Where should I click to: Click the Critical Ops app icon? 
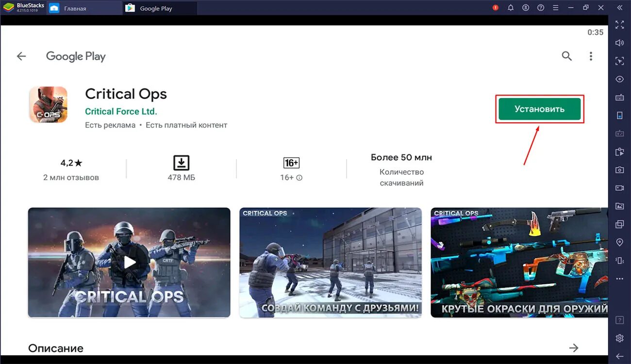[48, 104]
